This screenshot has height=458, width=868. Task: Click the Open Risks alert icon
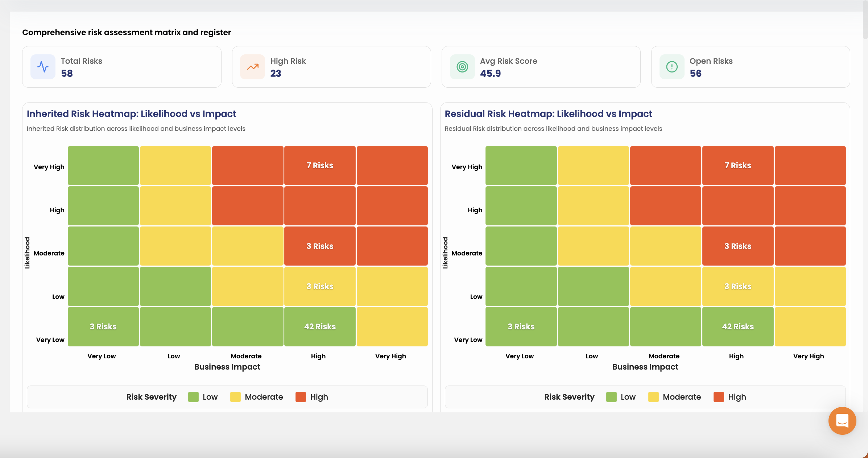672,67
